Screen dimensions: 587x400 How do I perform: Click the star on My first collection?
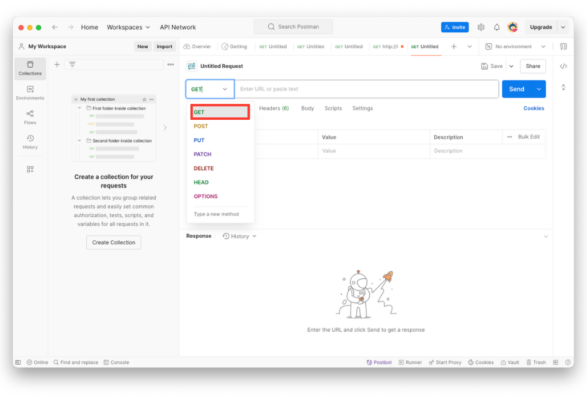click(x=144, y=99)
